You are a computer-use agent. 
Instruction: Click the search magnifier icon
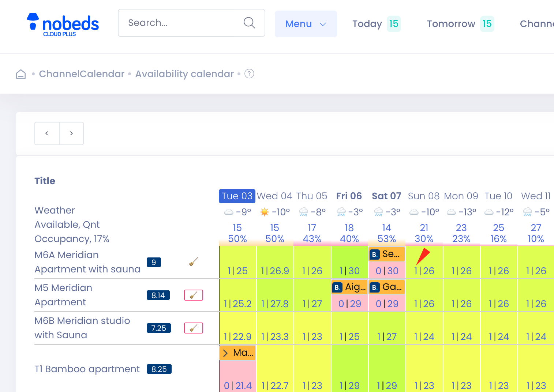(249, 23)
